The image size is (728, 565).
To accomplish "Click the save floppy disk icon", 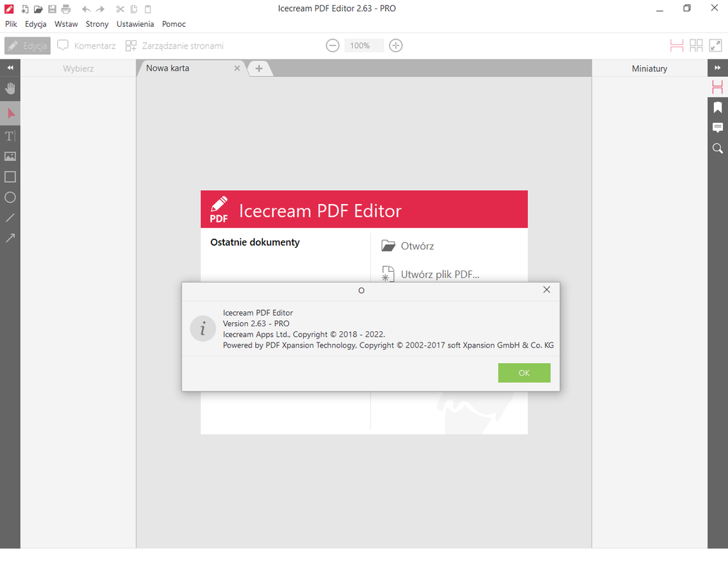I will [52, 8].
